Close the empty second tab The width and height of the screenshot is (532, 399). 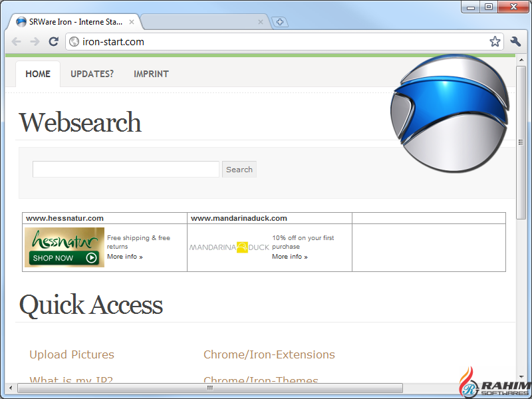(261, 22)
